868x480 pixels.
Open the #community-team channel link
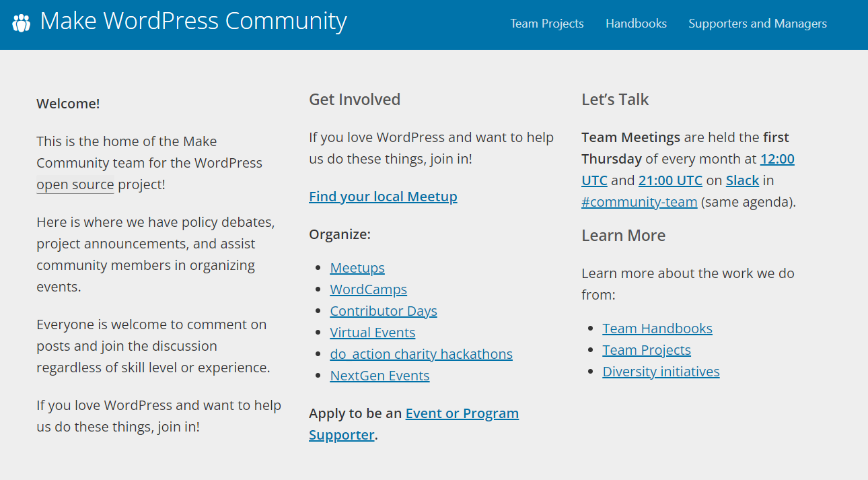[639, 202]
